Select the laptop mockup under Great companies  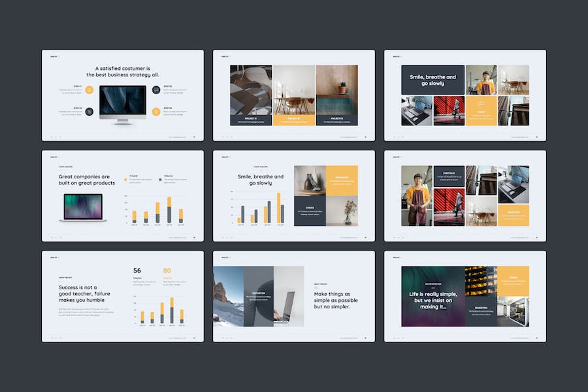pos(83,207)
